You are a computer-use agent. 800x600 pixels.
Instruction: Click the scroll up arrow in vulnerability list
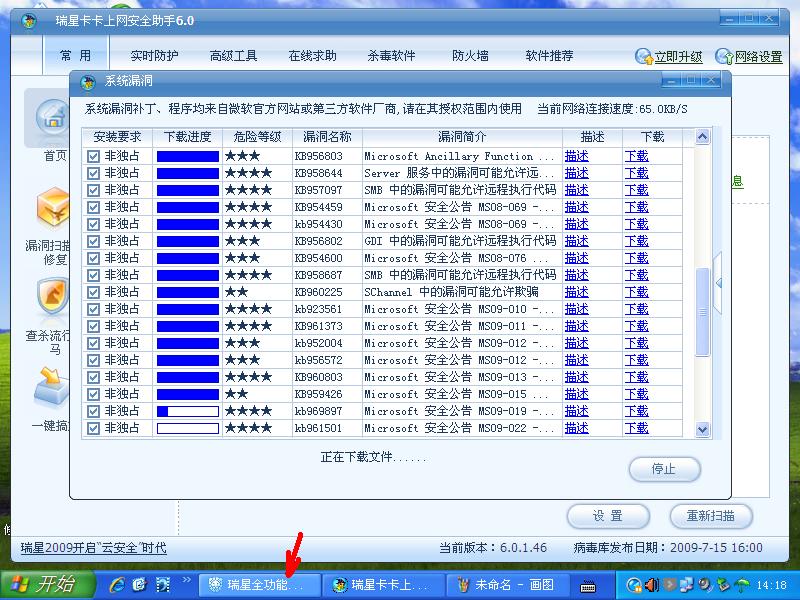pos(703,137)
